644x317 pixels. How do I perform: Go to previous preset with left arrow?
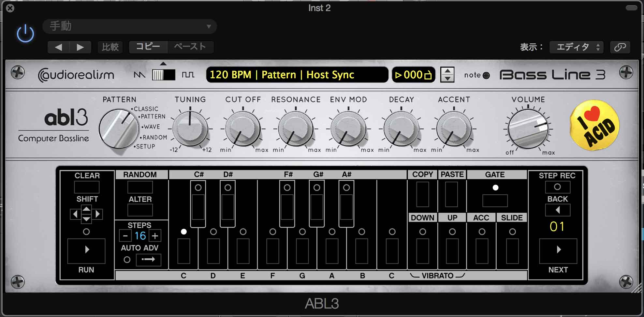[x=59, y=47]
